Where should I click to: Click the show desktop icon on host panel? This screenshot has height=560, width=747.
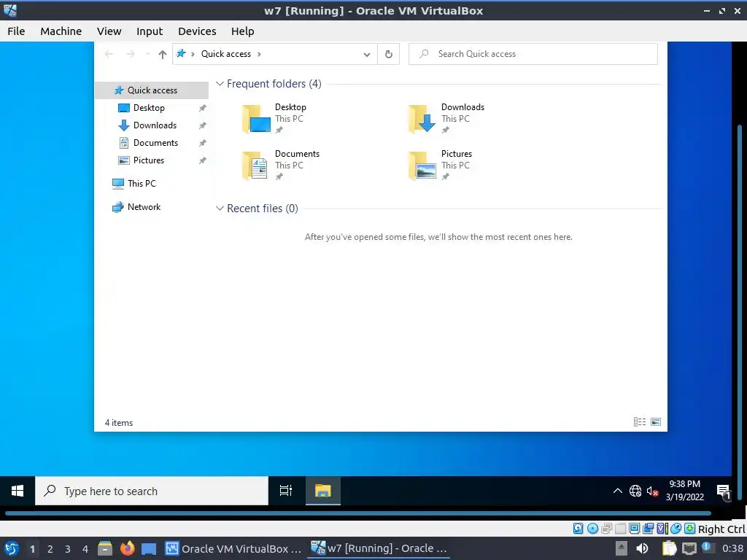(149, 548)
